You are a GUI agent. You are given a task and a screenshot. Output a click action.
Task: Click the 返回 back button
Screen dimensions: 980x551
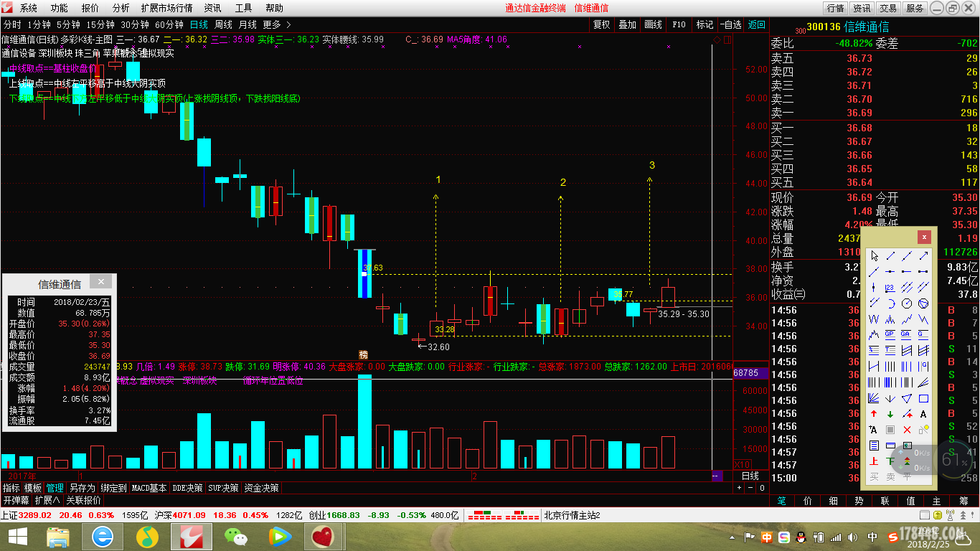(x=757, y=24)
